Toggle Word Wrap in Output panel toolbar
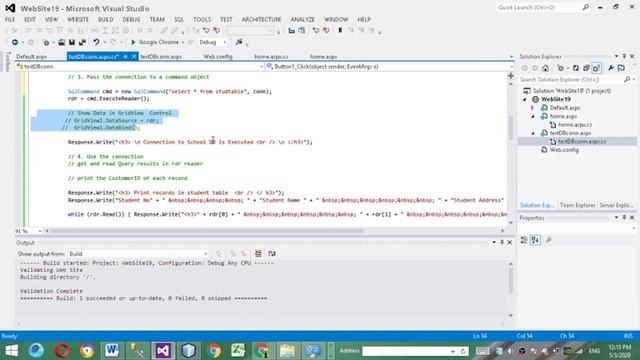 click(x=272, y=253)
